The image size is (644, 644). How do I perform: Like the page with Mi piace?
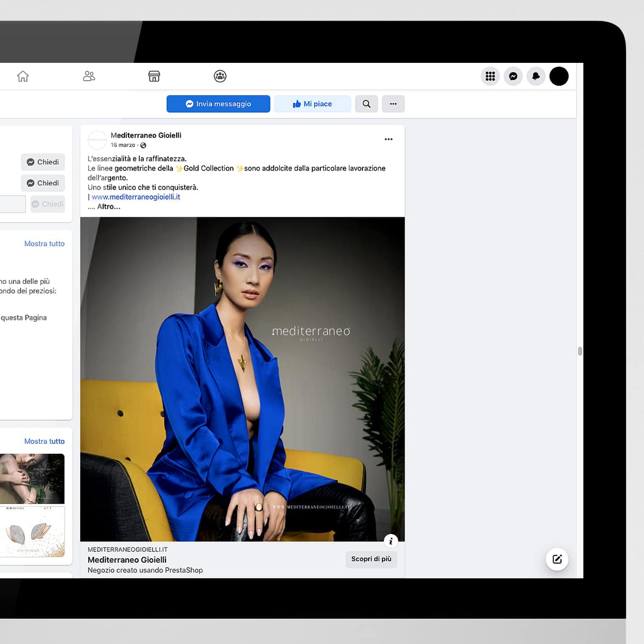click(x=312, y=104)
